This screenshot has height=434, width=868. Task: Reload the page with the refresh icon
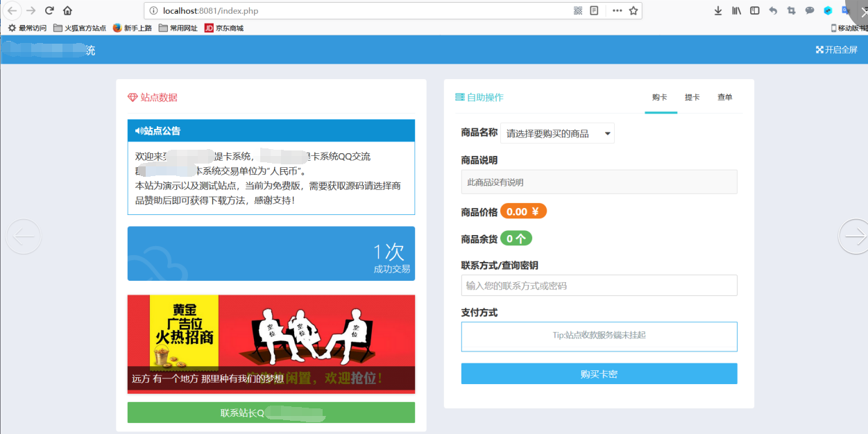(48, 10)
